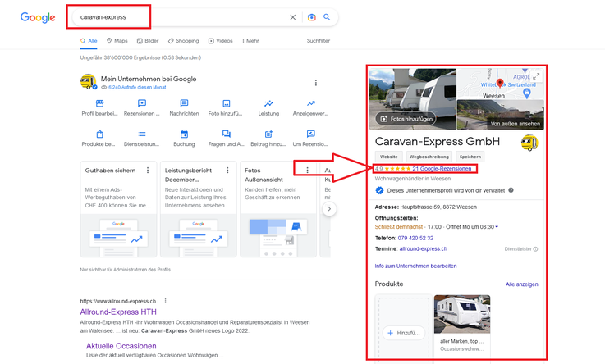This screenshot has width=605, height=364.
Task: Click 6'240 Aufrufe diesen Monat link
Action: [137, 88]
